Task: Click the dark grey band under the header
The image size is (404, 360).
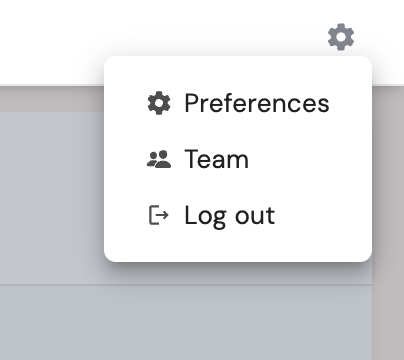Action: pos(52,99)
